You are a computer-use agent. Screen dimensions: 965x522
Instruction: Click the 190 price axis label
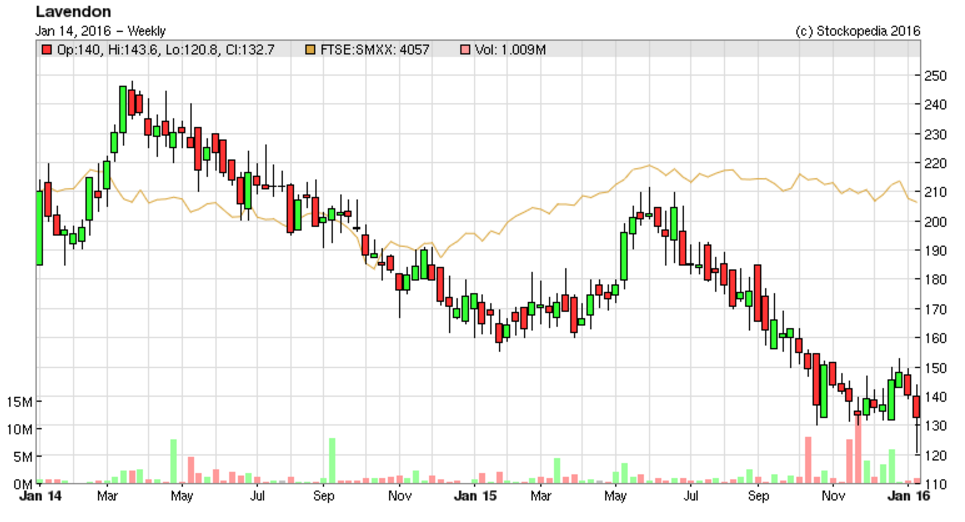tap(935, 251)
